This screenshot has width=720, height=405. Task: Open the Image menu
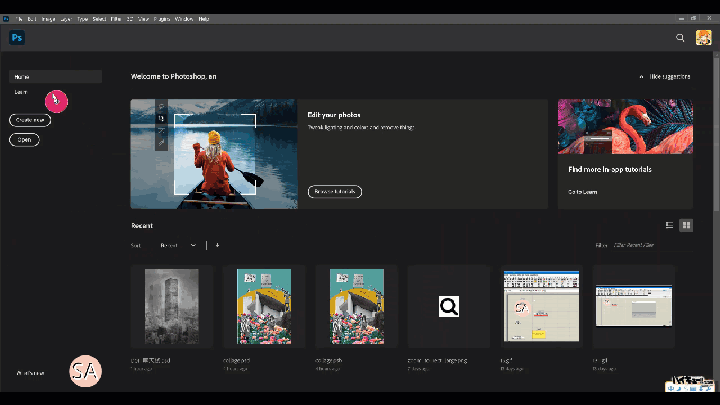(x=48, y=19)
